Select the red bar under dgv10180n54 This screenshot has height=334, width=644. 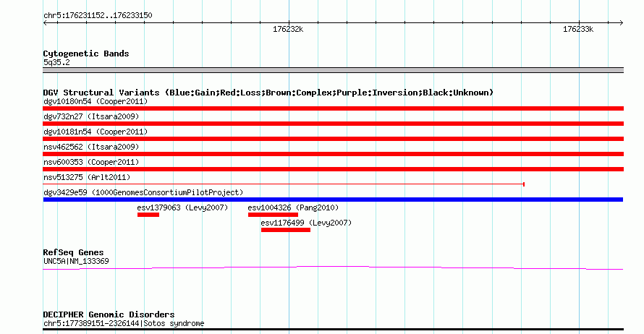(x=333, y=108)
